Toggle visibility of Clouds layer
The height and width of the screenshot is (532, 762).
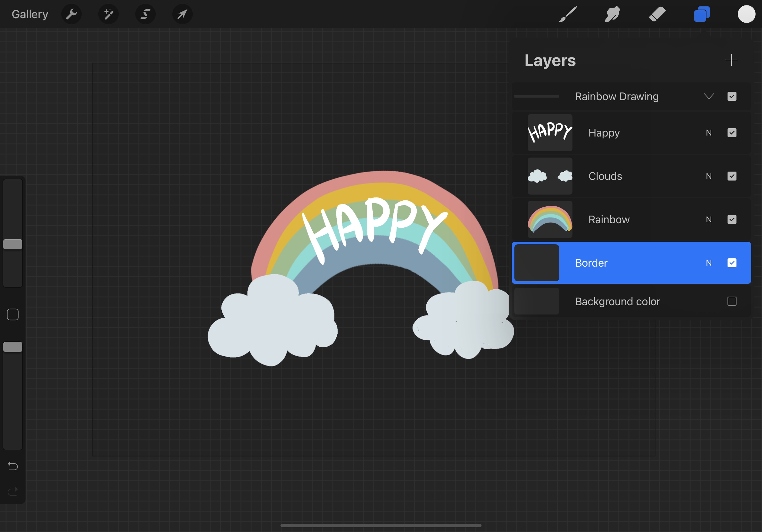click(732, 176)
